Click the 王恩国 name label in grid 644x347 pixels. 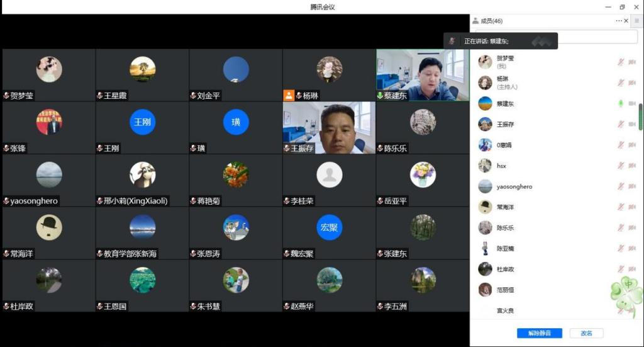(115, 306)
